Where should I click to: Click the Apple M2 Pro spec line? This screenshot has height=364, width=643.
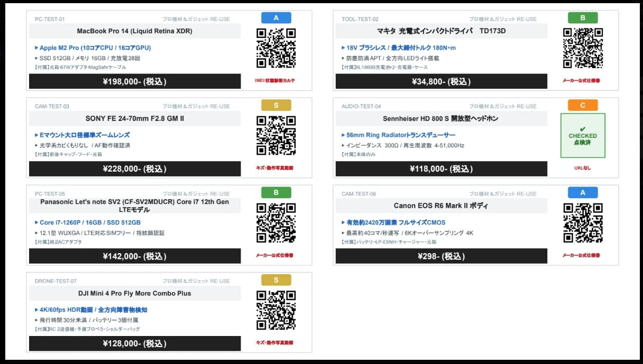[93, 48]
